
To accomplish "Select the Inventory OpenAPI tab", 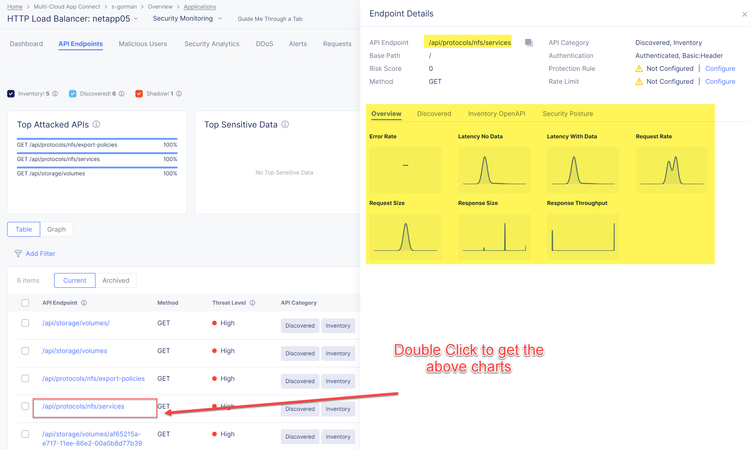I will (496, 114).
